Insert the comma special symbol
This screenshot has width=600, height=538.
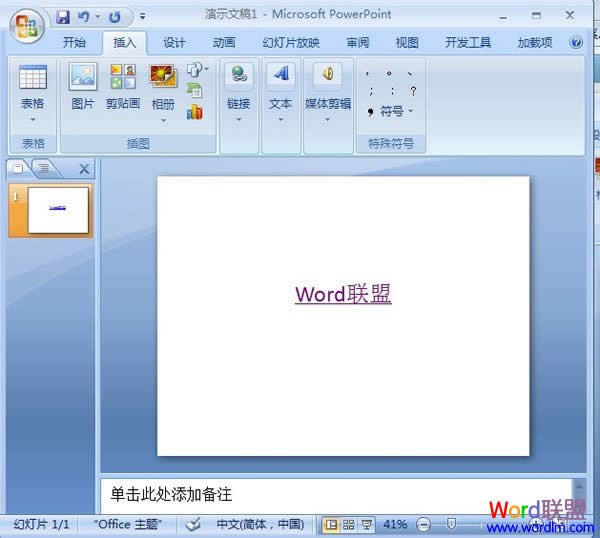click(x=367, y=73)
